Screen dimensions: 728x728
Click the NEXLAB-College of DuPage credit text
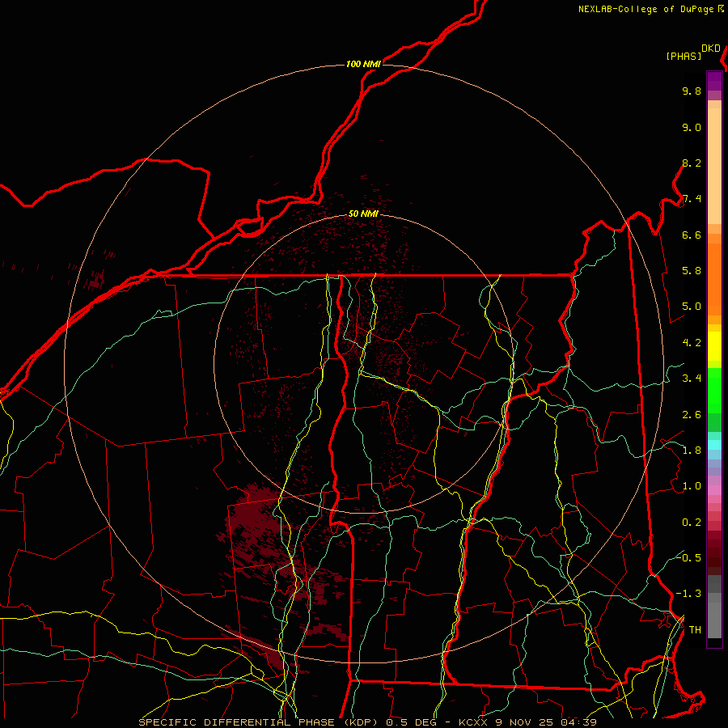pyautogui.click(x=647, y=9)
